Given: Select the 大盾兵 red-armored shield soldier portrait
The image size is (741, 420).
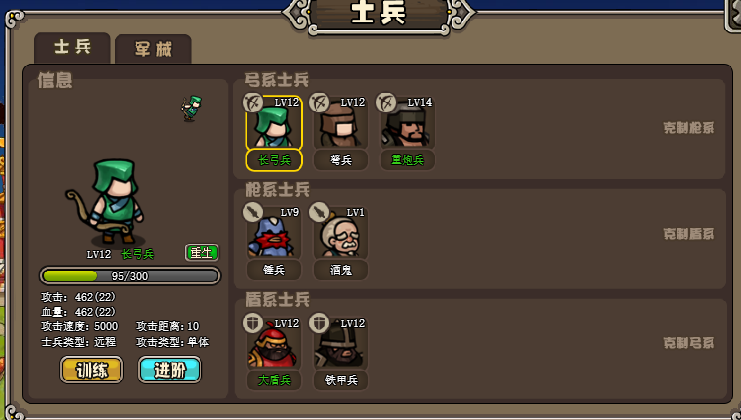Looking at the screenshot, I should pos(274,343).
